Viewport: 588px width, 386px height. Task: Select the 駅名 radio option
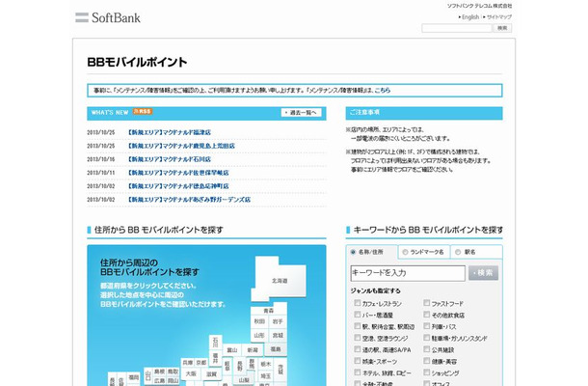coord(458,252)
